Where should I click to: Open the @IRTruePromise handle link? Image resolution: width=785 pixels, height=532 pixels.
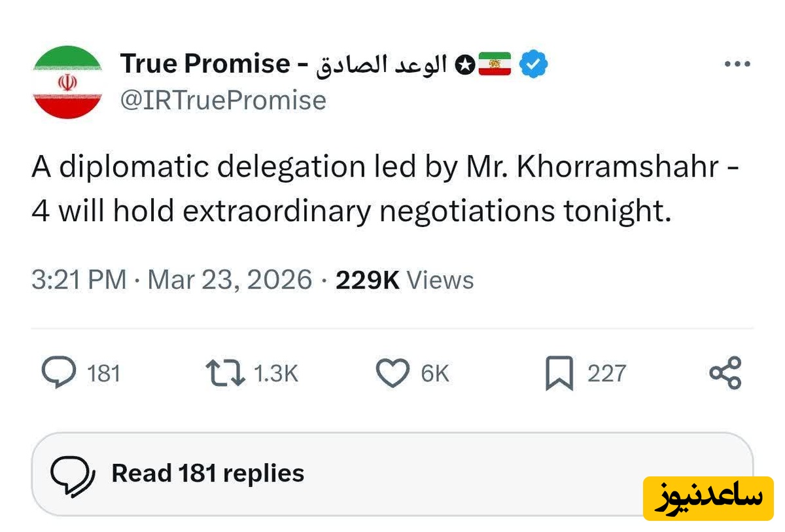(x=223, y=100)
